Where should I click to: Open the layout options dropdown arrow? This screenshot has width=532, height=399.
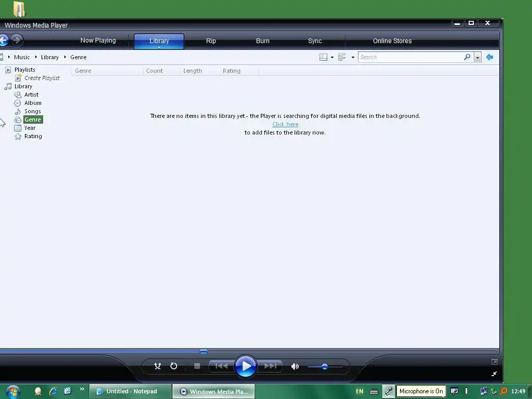[x=332, y=57]
